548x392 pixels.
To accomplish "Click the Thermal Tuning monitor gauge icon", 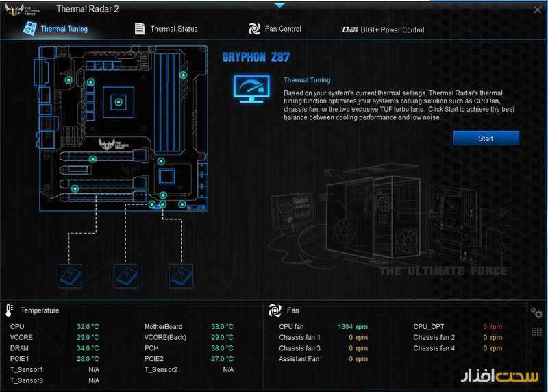I will tap(251, 89).
